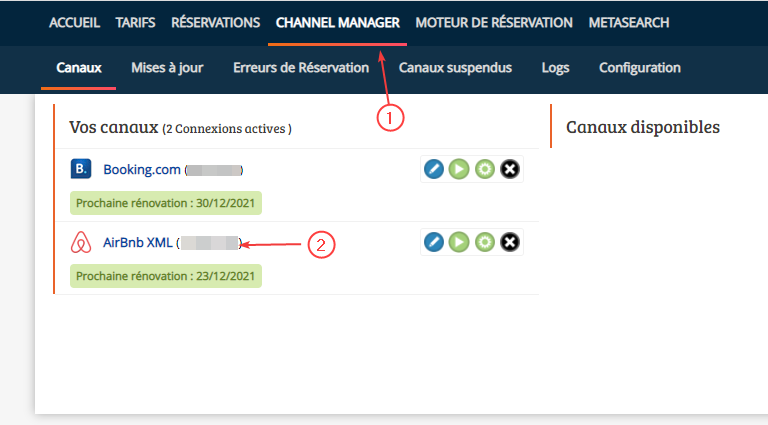Open the Logs tab
This screenshot has width=768, height=425.
click(x=555, y=68)
